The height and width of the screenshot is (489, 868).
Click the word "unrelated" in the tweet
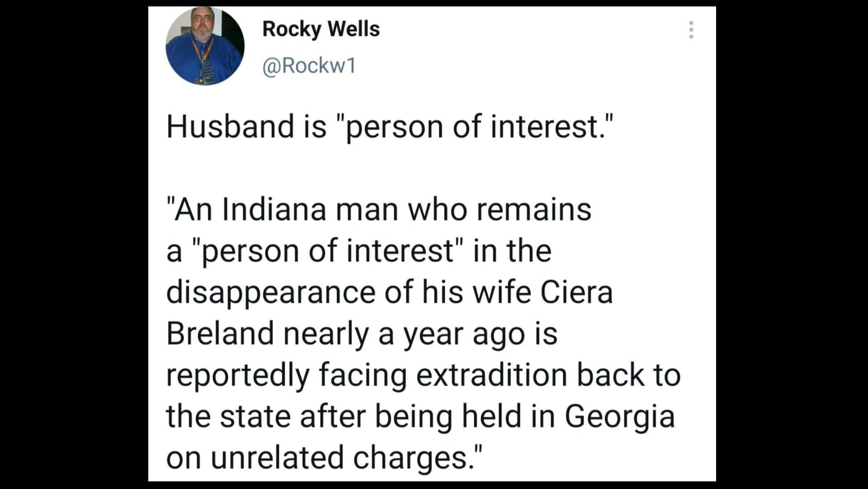click(277, 458)
